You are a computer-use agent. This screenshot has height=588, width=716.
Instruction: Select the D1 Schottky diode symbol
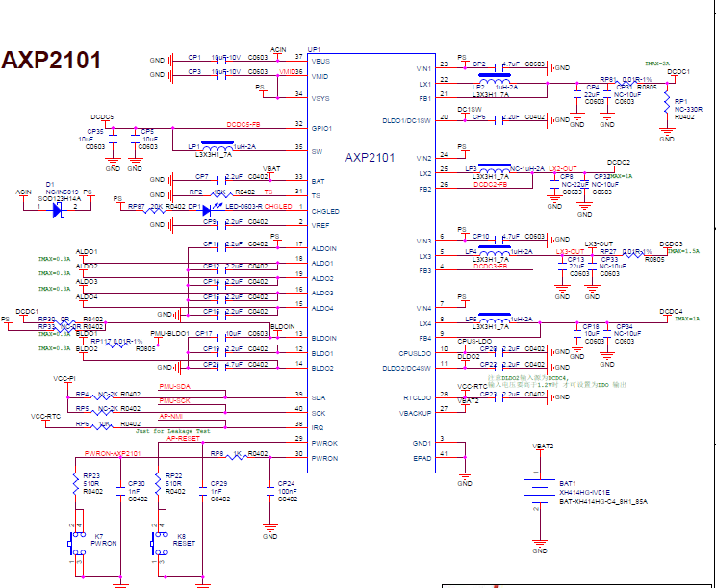58,210
